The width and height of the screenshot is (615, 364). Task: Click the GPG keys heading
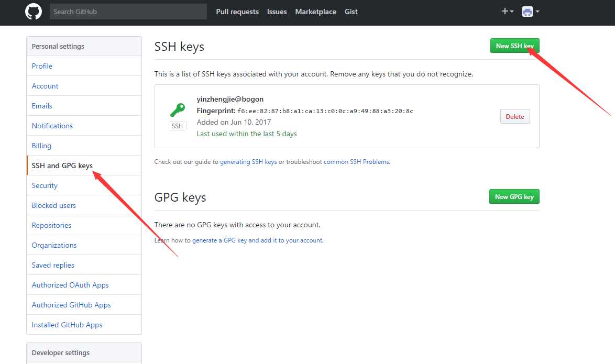[180, 197]
